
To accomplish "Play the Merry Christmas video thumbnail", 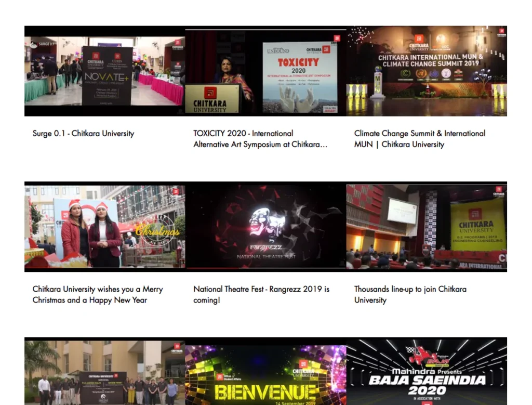I will tap(105, 227).
